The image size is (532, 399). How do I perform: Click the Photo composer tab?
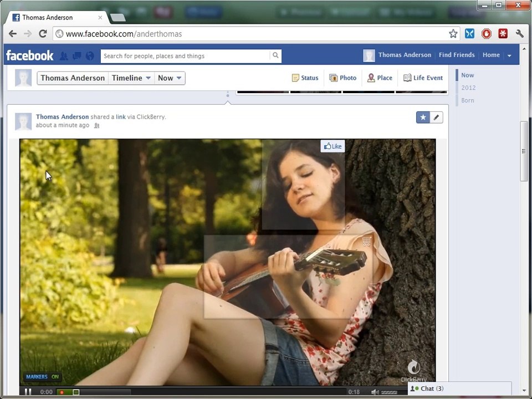(342, 78)
